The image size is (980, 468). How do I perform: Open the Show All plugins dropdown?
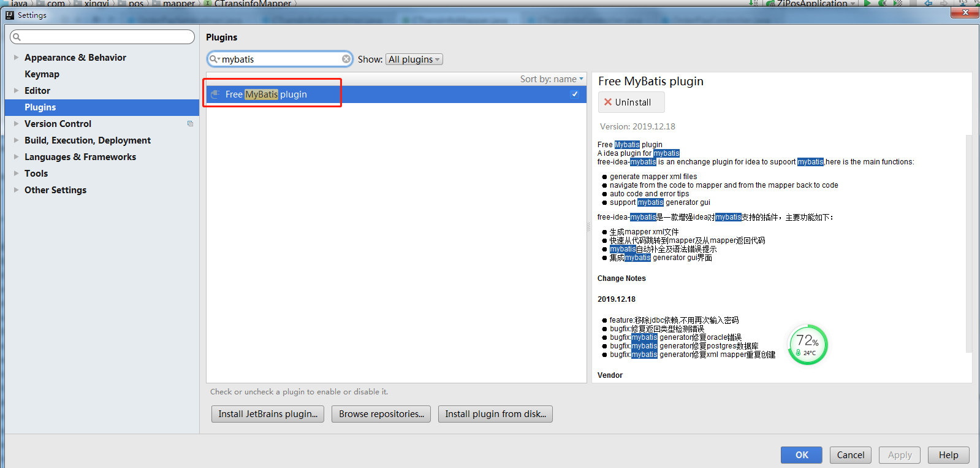pyautogui.click(x=414, y=59)
